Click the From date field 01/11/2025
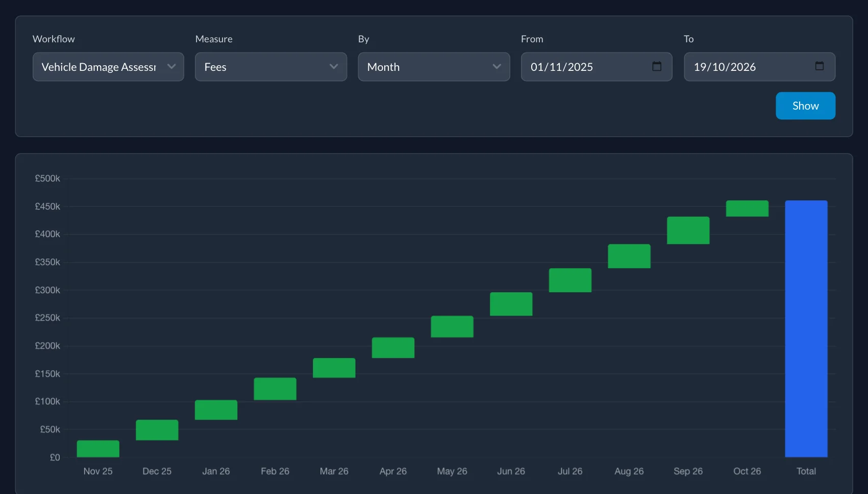Screen dimensions: 868x494 coord(597,67)
